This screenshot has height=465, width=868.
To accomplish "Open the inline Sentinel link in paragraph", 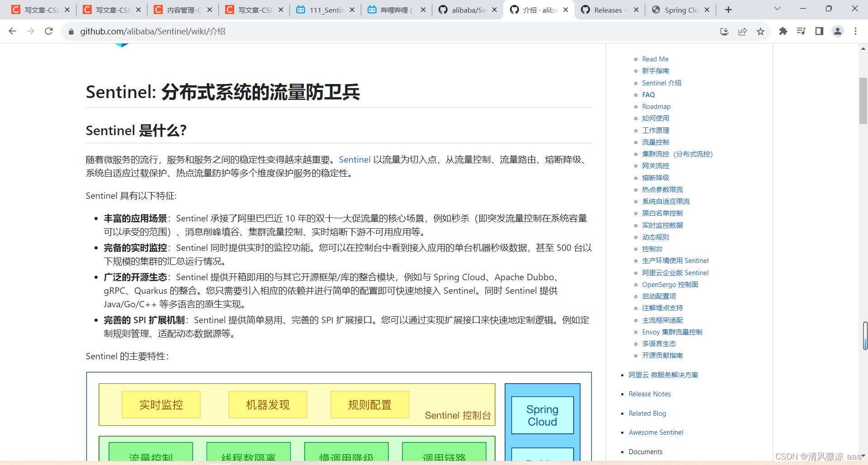I will click(354, 160).
